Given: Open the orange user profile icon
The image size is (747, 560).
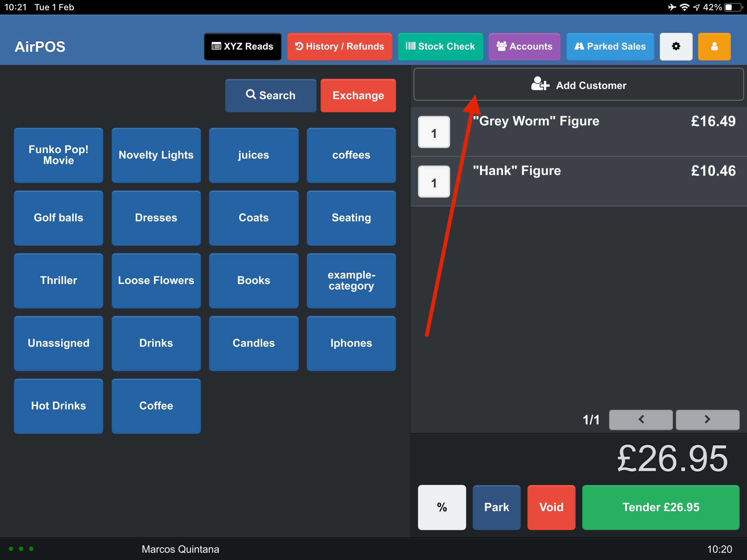Looking at the screenshot, I should coord(714,46).
